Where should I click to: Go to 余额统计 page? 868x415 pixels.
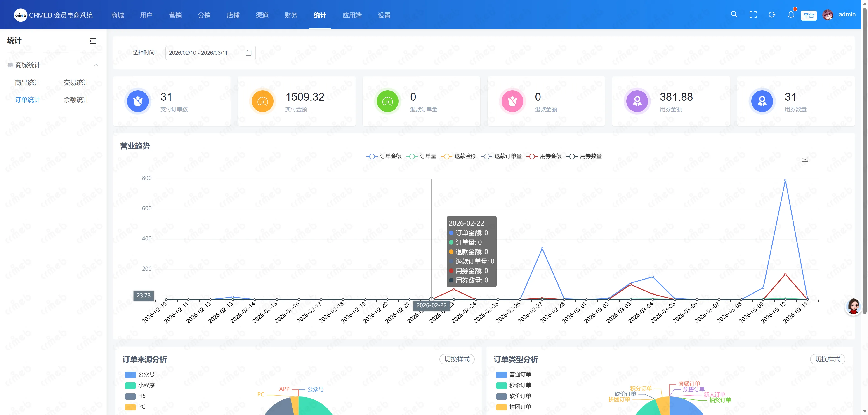tap(76, 100)
